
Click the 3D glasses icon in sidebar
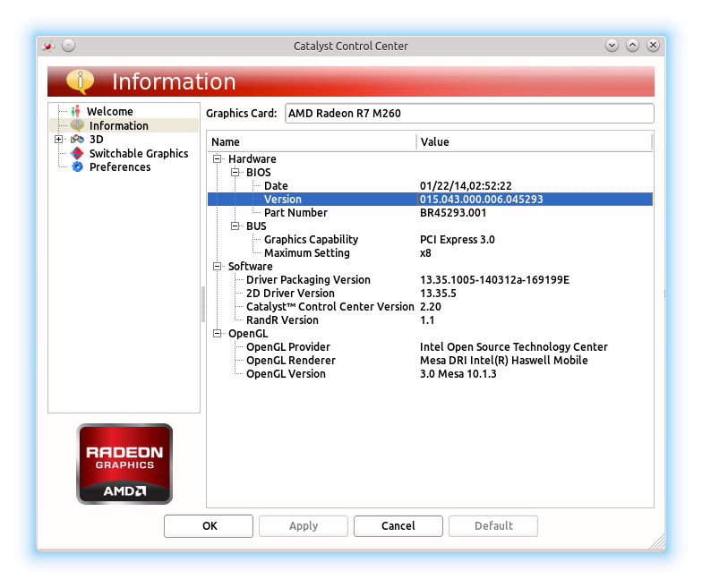(x=77, y=140)
